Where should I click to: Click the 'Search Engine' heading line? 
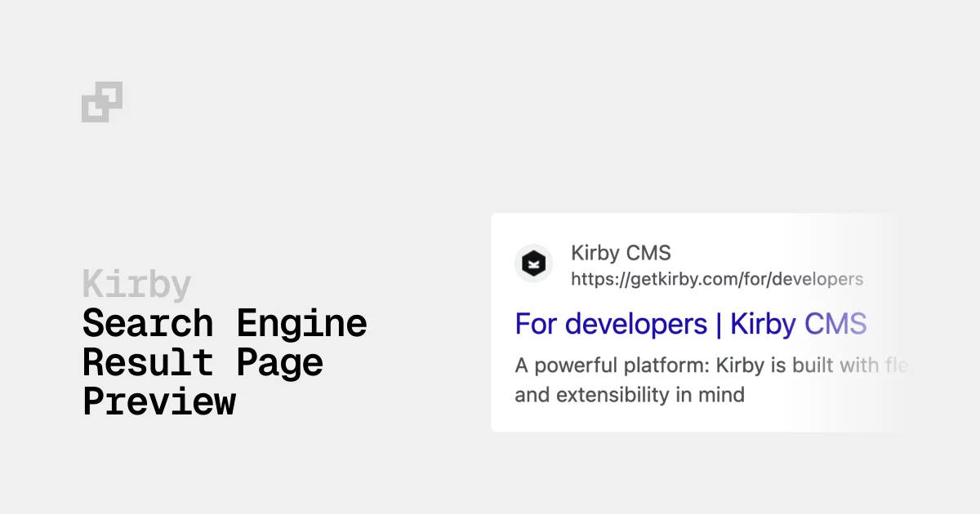(225, 324)
